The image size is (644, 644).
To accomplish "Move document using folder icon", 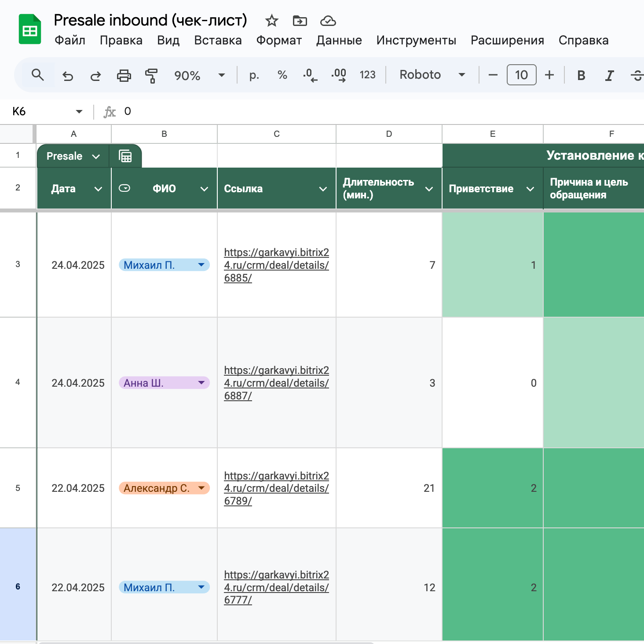I will click(300, 21).
